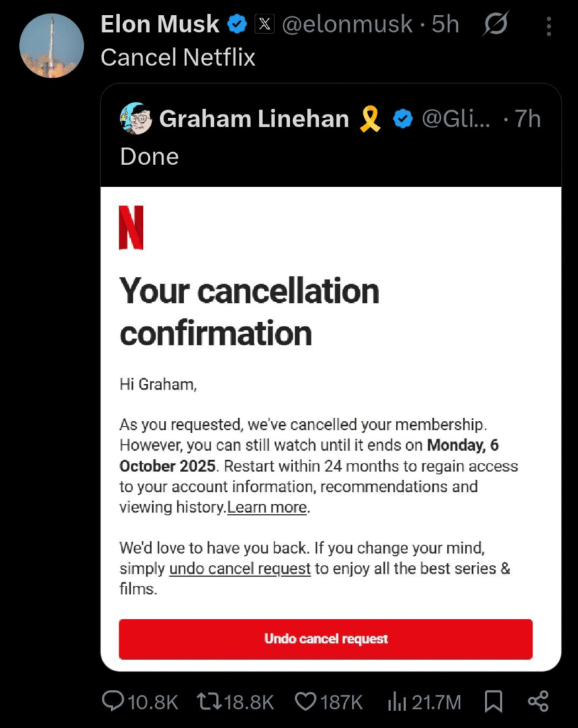Like the tweet with heart icon
Screen dimensions: 578x728
pos(305,702)
